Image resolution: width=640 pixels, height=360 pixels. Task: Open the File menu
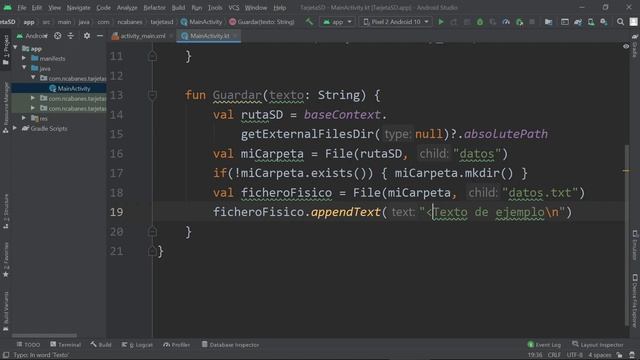[22, 7]
